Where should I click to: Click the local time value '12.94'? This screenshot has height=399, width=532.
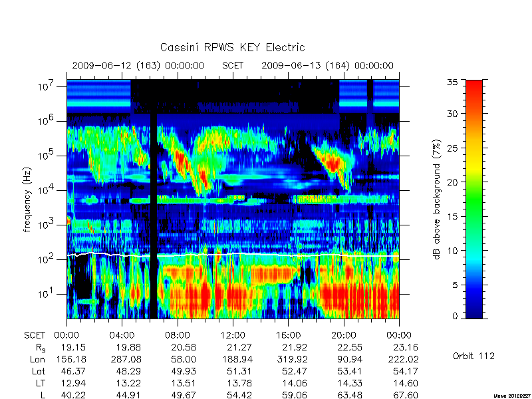(x=73, y=384)
